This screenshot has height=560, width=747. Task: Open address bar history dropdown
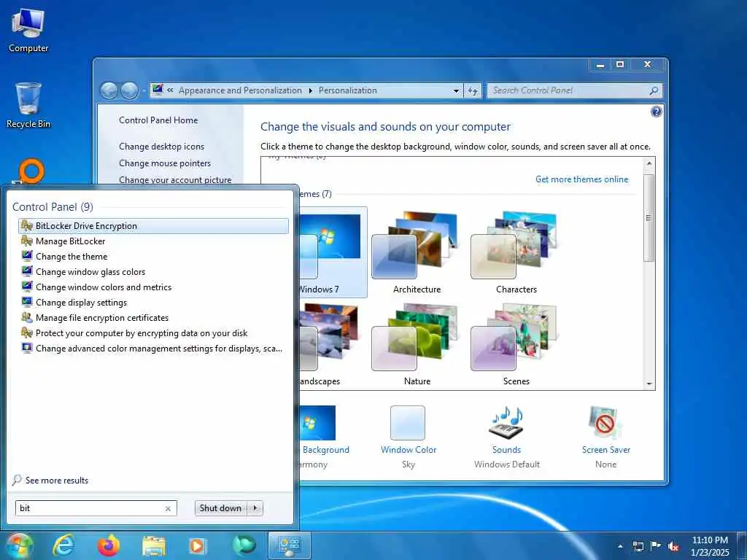click(456, 90)
